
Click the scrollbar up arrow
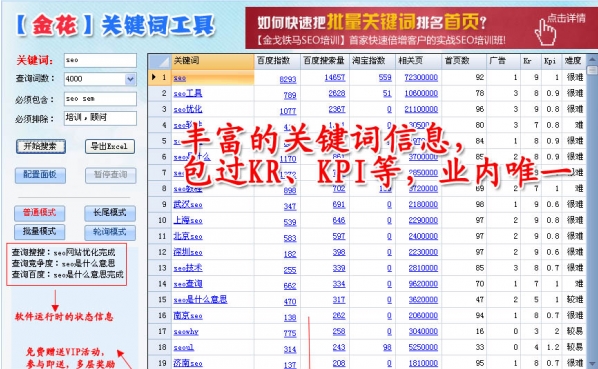592,59
